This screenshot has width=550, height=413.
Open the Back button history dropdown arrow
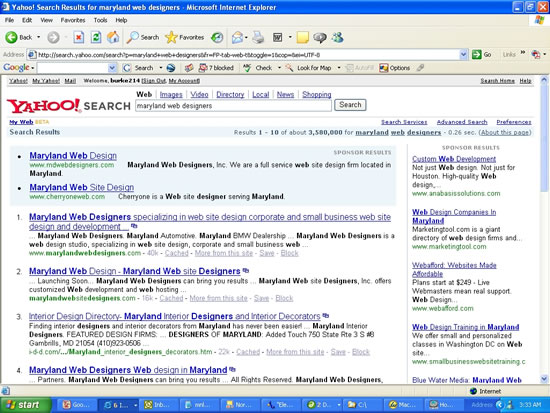tap(39, 37)
